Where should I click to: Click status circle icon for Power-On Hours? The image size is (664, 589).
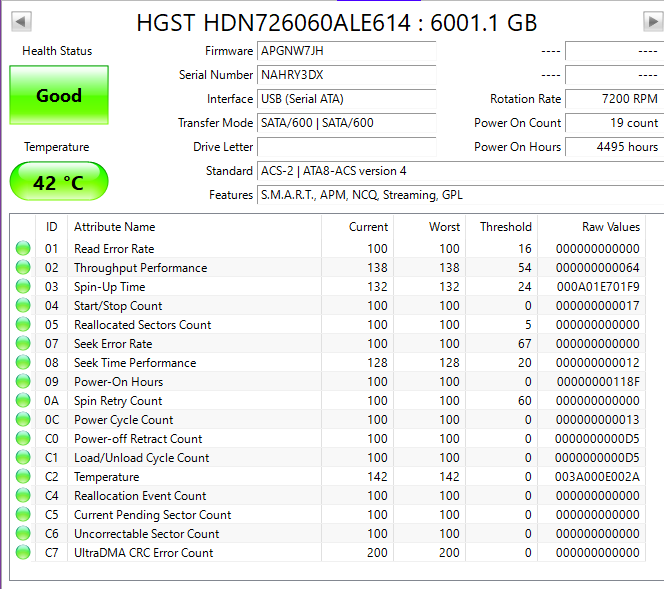tap(22, 382)
